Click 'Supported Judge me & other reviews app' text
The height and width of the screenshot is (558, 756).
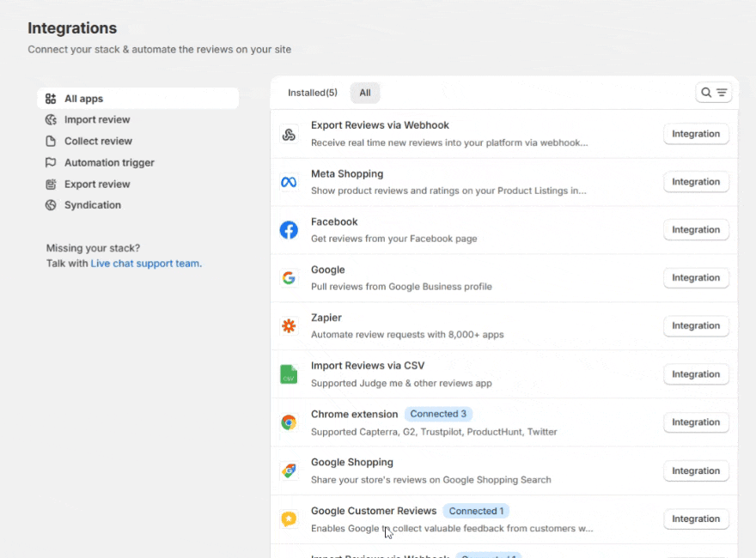pyautogui.click(x=402, y=384)
